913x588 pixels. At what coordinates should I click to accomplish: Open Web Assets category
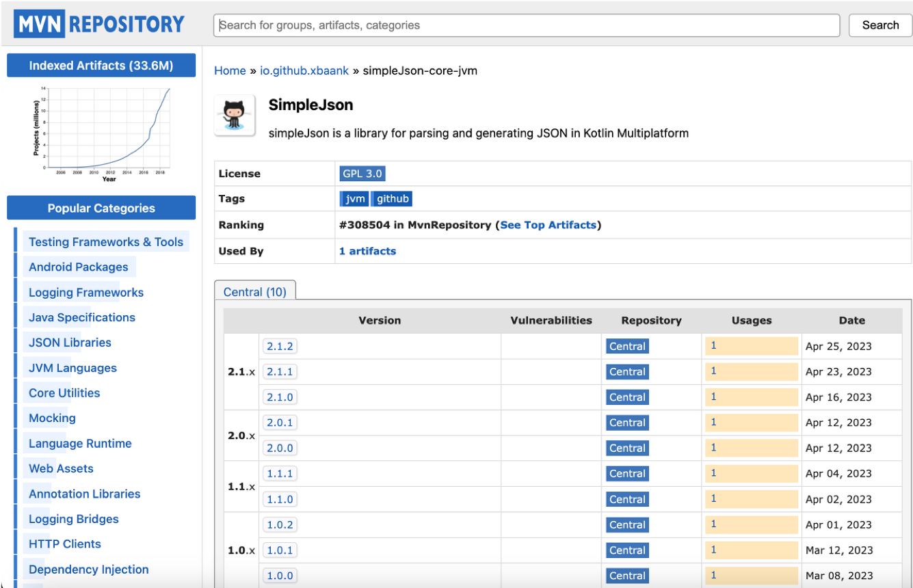pos(61,469)
